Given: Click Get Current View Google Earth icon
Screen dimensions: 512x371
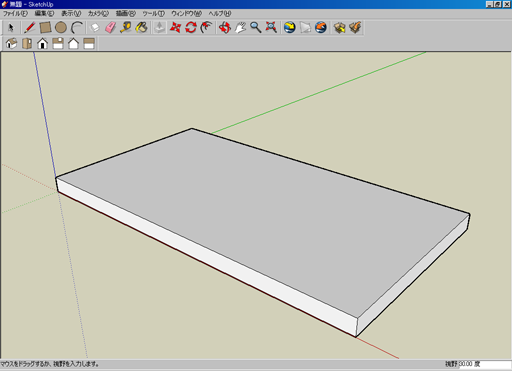Looking at the screenshot, I should pos(290,27).
